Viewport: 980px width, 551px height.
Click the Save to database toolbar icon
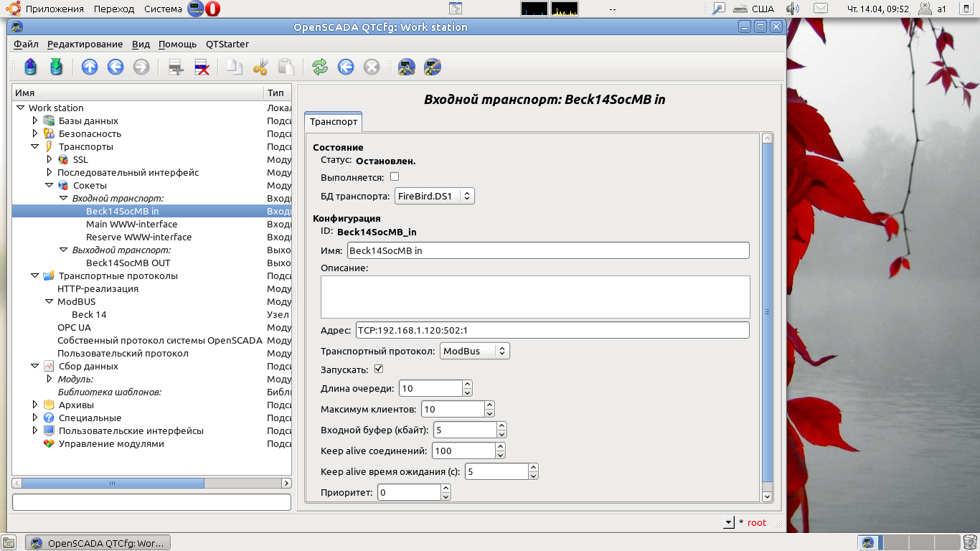56,67
